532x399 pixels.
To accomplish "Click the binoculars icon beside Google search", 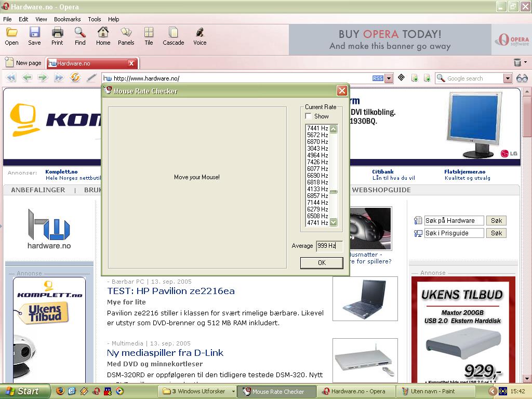I will (522, 78).
